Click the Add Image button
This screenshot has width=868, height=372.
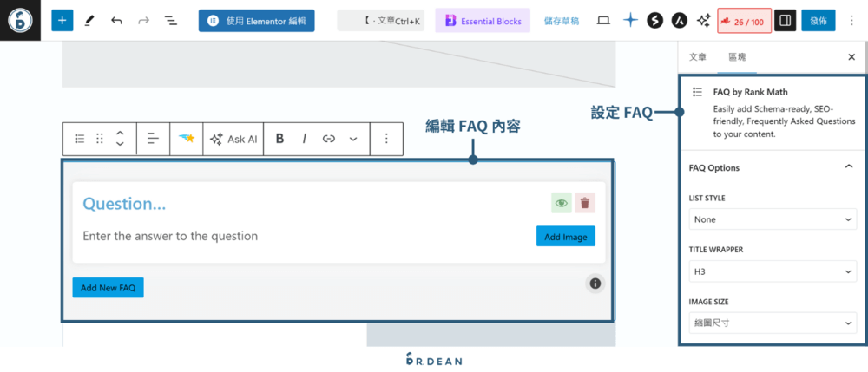coord(566,237)
